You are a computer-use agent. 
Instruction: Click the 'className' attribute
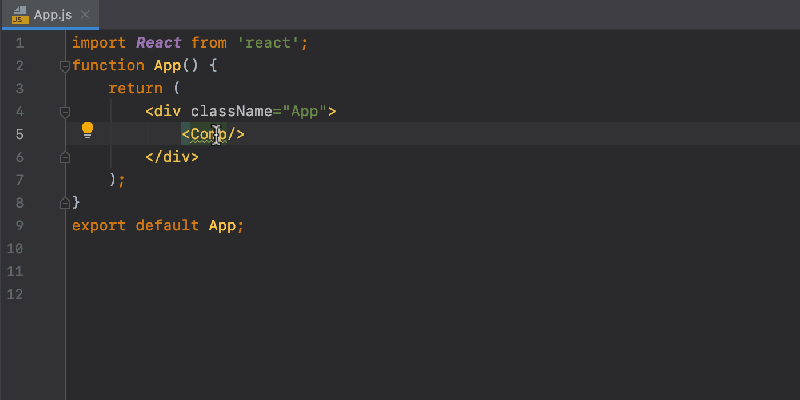[232, 111]
